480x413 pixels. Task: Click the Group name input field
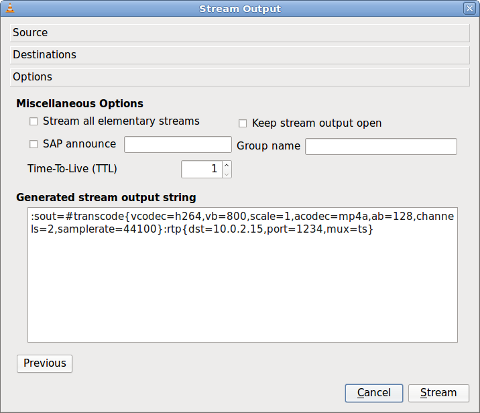(381, 147)
